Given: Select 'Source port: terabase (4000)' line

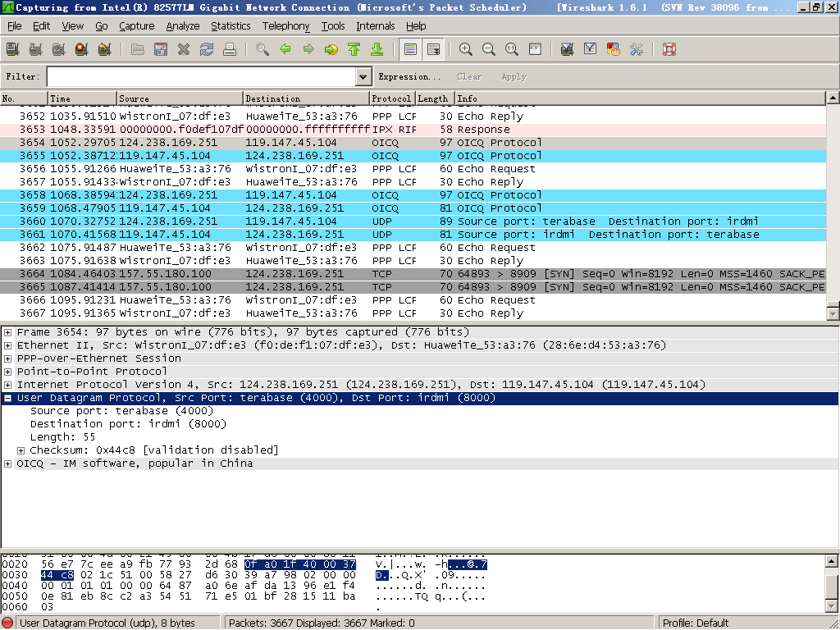Looking at the screenshot, I should [x=121, y=411].
